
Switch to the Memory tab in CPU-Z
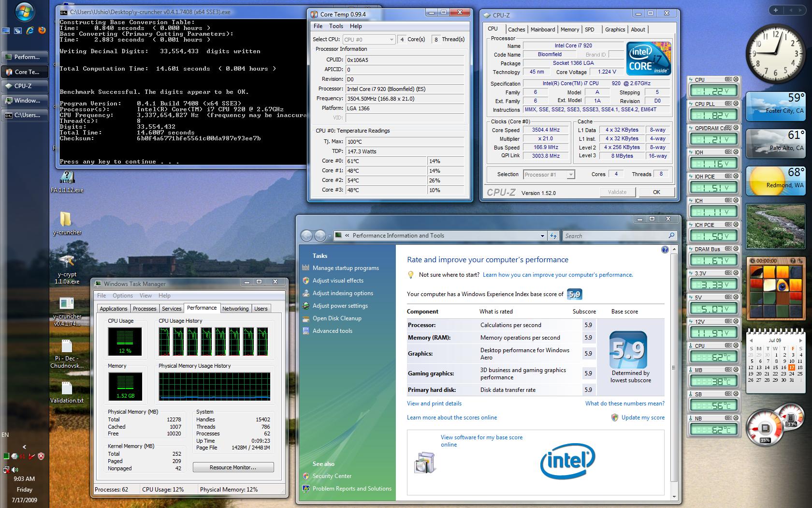569,30
